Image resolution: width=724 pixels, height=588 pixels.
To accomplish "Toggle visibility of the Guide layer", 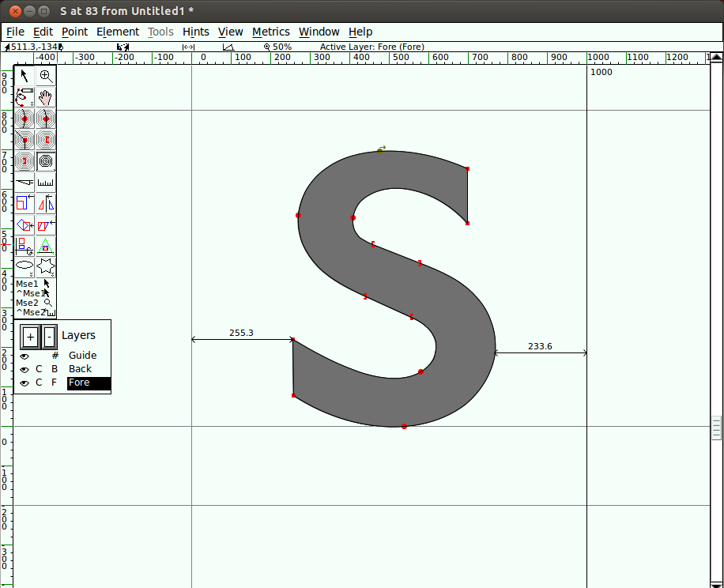I will (x=25, y=356).
